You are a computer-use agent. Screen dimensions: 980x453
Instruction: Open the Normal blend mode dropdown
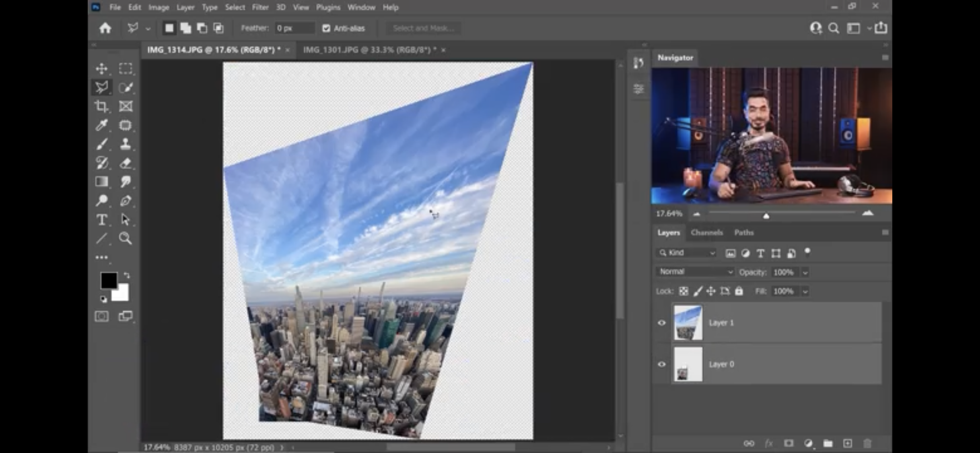click(x=696, y=272)
